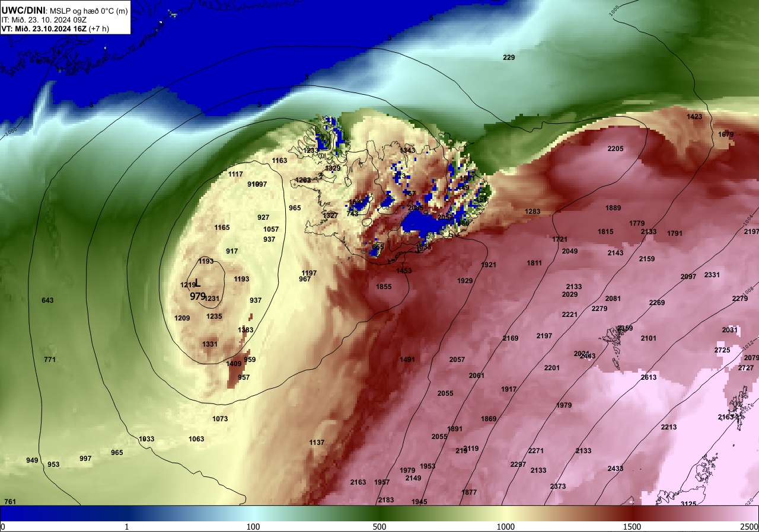Viewport: 759px width, 532px height.
Task: Click the height value 1163
Action: (x=279, y=161)
